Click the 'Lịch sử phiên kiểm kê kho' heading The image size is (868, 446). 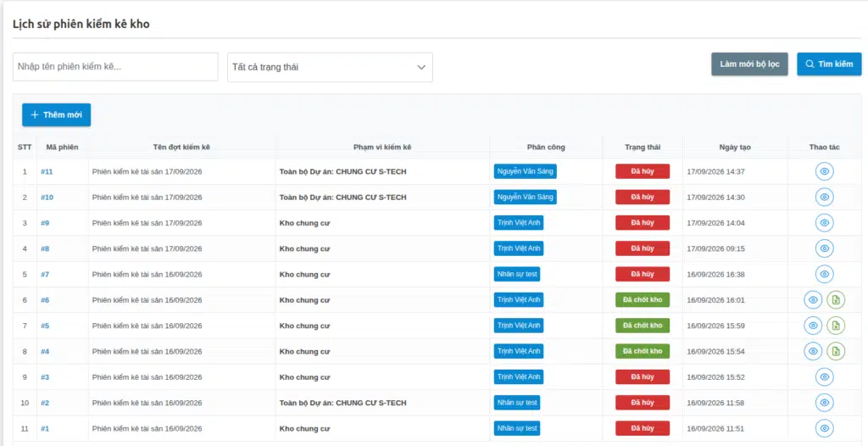point(81,25)
